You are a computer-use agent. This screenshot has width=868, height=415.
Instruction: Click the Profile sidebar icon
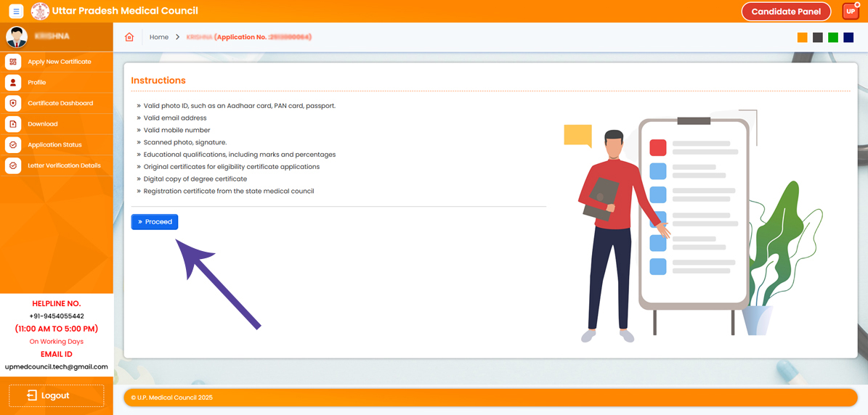(x=13, y=83)
